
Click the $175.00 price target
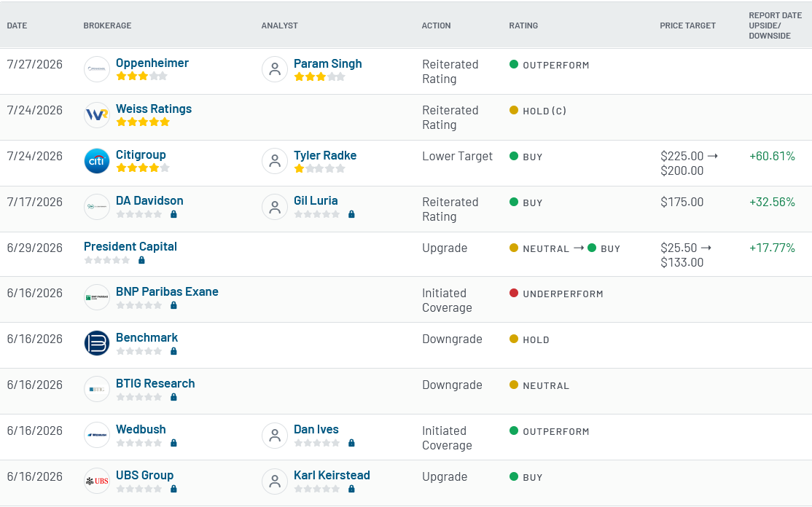pos(682,203)
